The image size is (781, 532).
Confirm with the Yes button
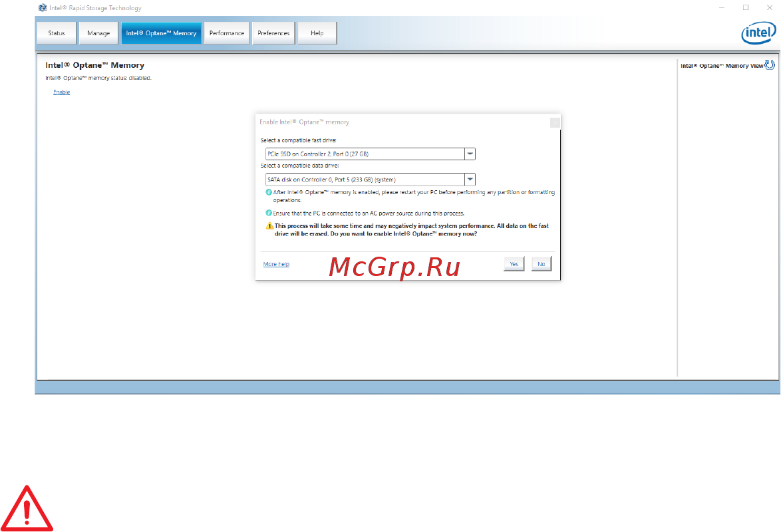pyautogui.click(x=514, y=264)
